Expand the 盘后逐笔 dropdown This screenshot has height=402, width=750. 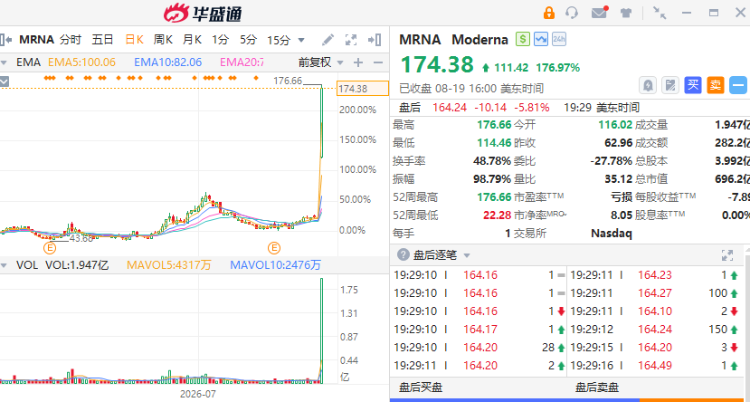(x=467, y=256)
